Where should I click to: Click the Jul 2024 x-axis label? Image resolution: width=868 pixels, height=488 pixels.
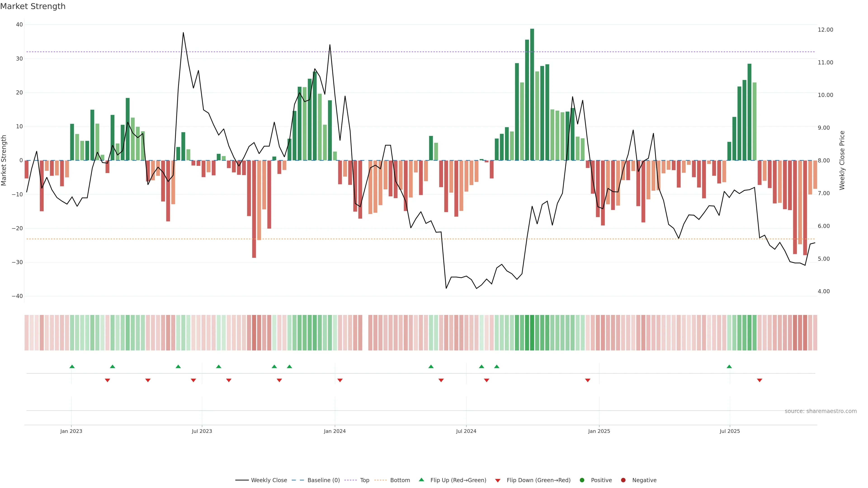(x=466, y=431)
